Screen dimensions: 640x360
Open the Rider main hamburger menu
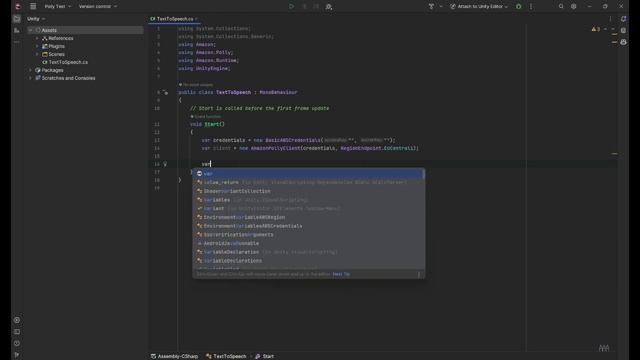(x=33, y=7)
